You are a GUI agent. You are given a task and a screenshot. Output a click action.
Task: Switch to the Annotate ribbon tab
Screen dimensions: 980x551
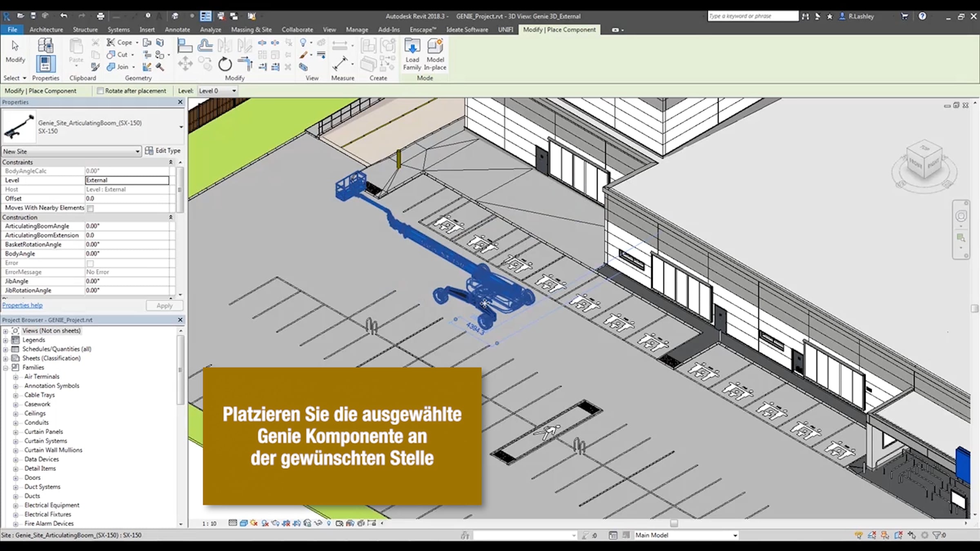click(x=177, y=29)
